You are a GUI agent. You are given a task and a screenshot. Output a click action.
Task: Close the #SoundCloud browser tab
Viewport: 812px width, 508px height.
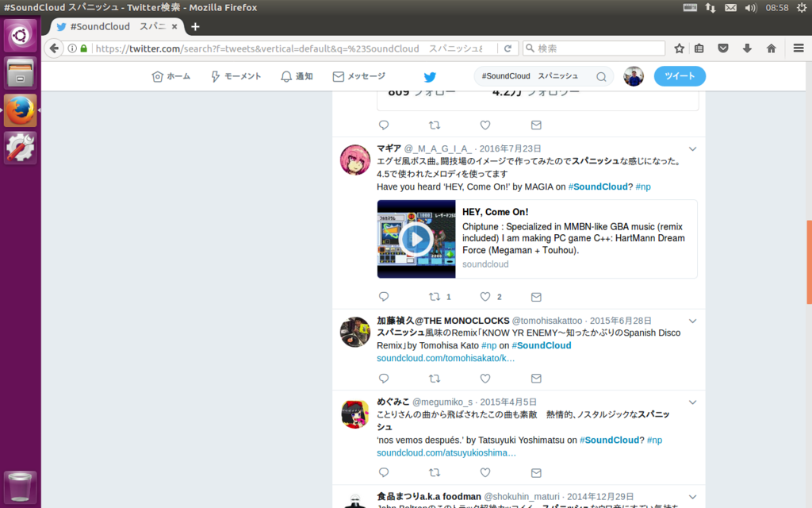(x=174, y=26)
